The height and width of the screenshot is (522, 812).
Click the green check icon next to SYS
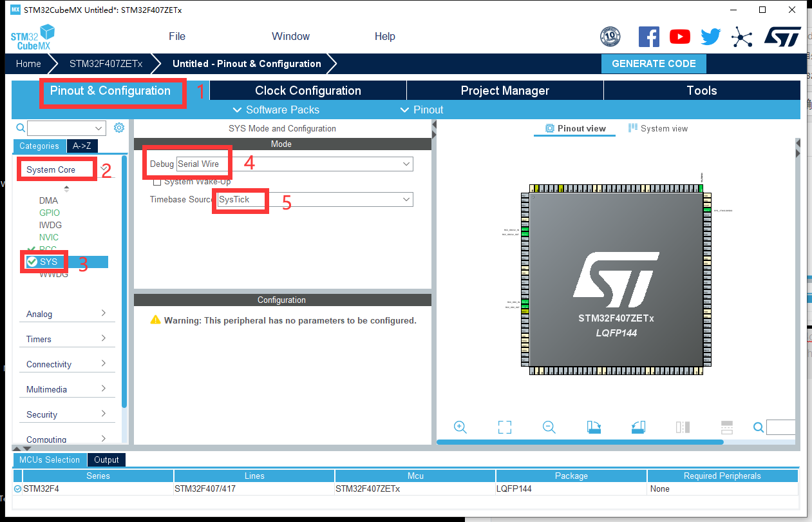(32, 262)
